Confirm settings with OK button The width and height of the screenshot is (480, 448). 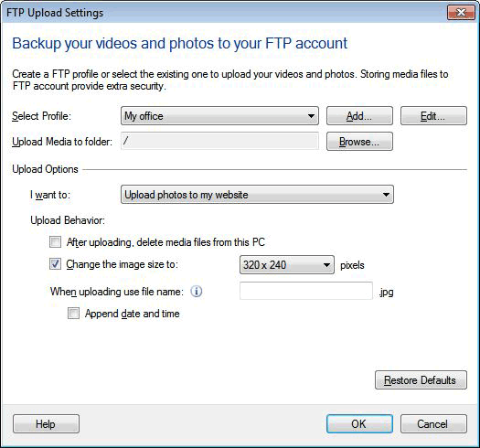click(359, 424)
